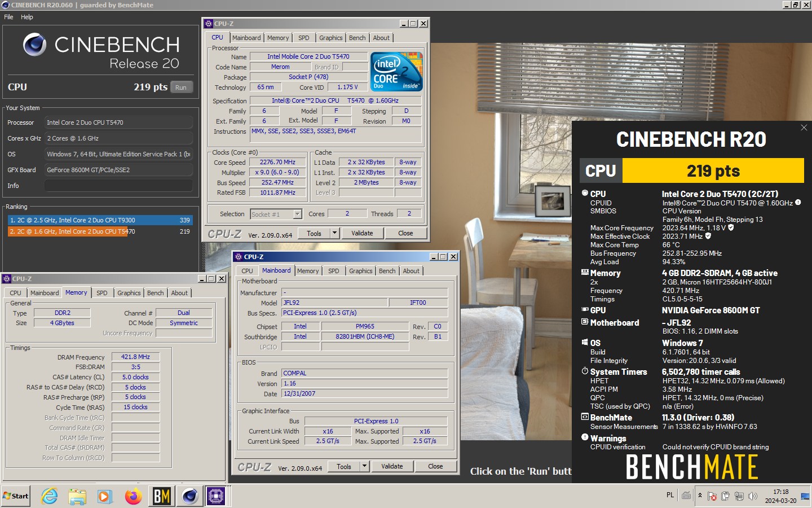Screen dimensions: 812x508
Task: Launch Windows Media Player from the taskbar
Action: (x=105, y=496)
